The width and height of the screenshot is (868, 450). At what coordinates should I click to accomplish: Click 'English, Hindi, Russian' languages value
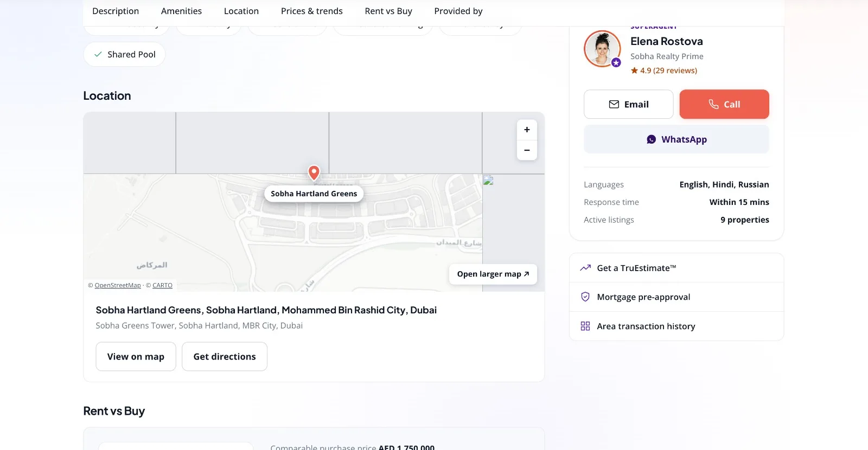tap(724, 184)
